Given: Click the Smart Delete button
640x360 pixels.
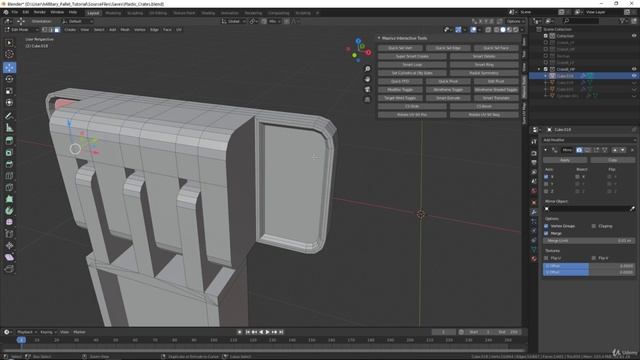Looking at the screenshot, I should (484, 56).
